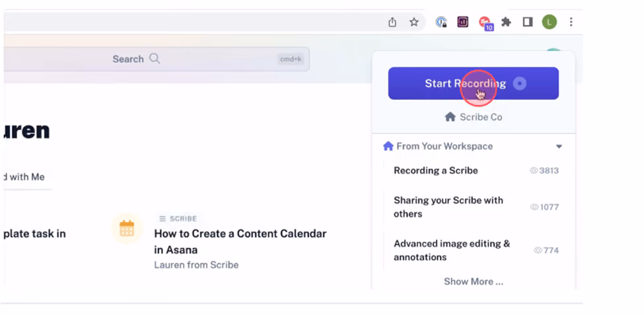Focus the Search field
The width and height of the screenshot is (644, 315).
click(x=157, y=59)
